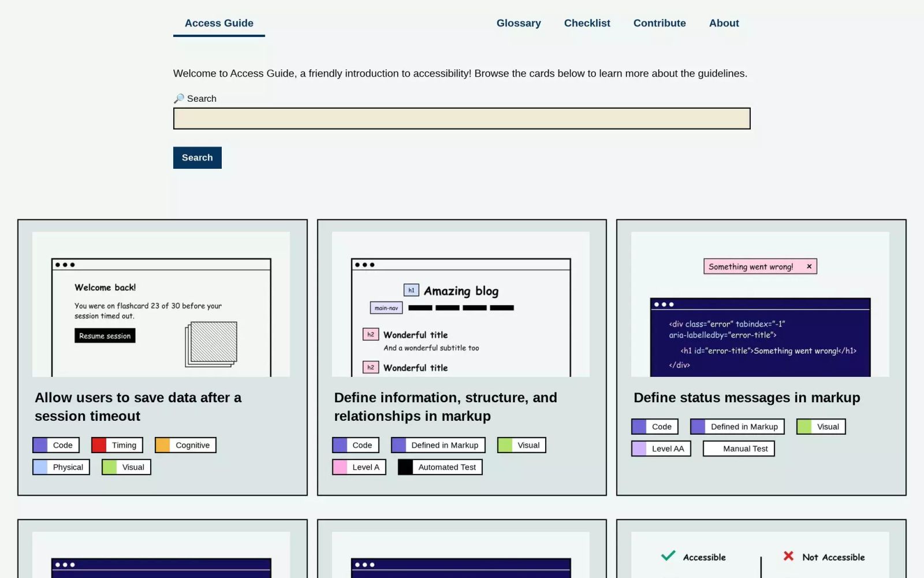Select Code tag on information structure card

tap(356, 445)
